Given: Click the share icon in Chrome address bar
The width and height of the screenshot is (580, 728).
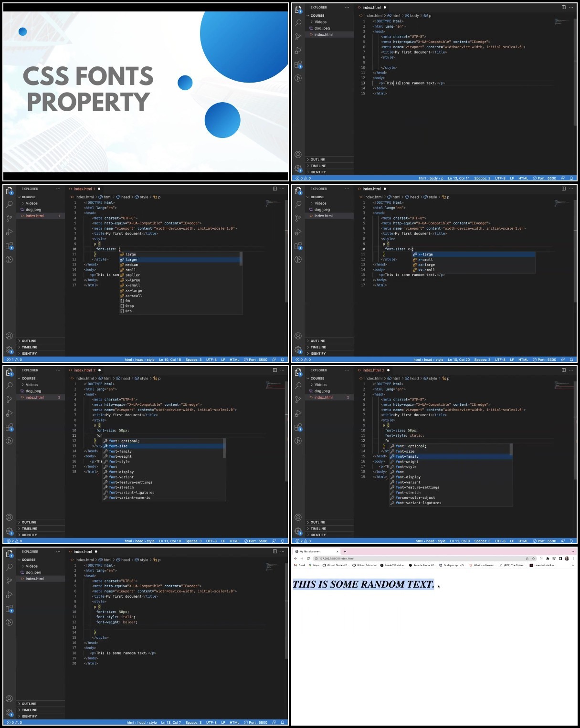Looking at the screenshot, I should 527,558.
